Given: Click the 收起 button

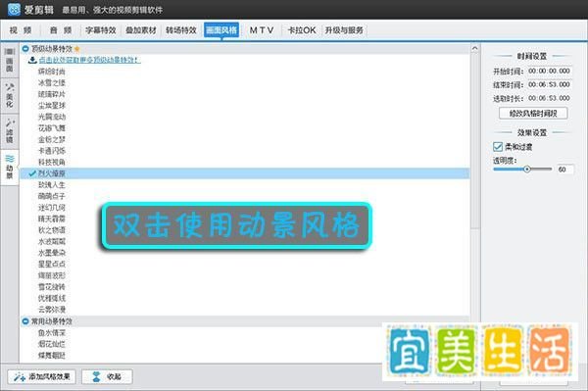Looking at the screenshot, I should click(107, 376).
